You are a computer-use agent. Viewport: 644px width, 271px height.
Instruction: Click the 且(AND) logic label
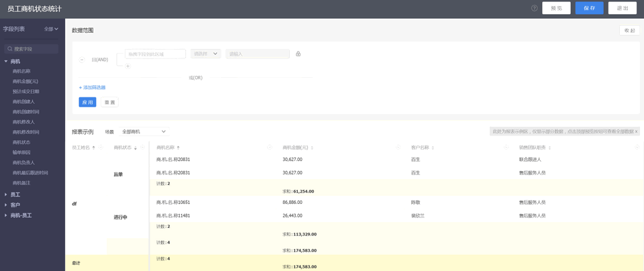100,60
